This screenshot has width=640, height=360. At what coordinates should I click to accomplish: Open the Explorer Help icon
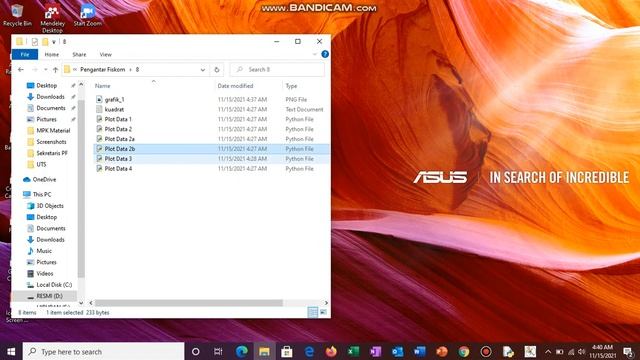(x=325, y=54)
